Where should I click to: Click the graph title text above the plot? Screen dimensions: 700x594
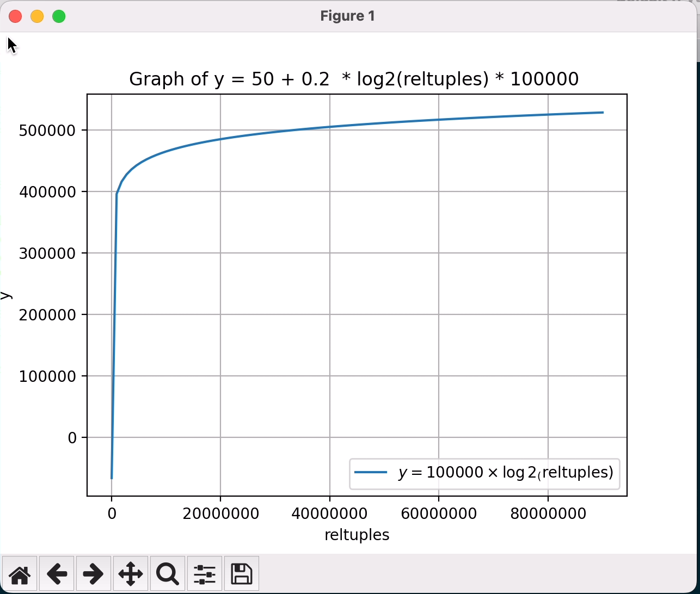point(354,79)
